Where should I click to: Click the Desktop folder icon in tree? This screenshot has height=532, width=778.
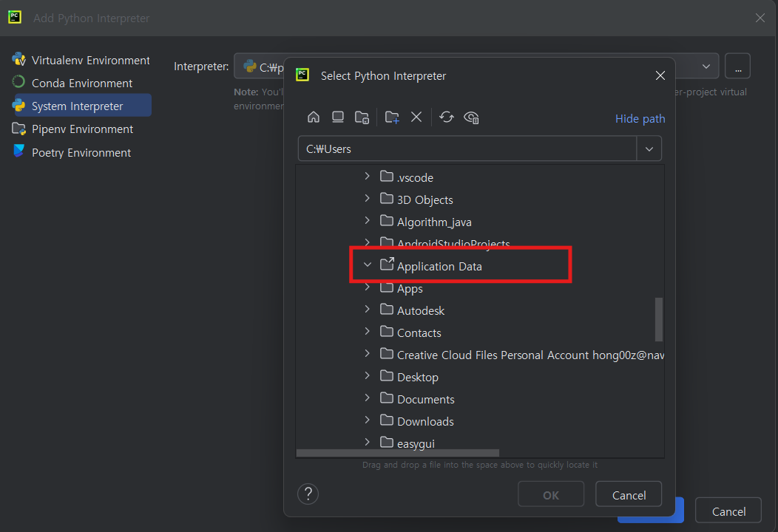pos(387,376)
